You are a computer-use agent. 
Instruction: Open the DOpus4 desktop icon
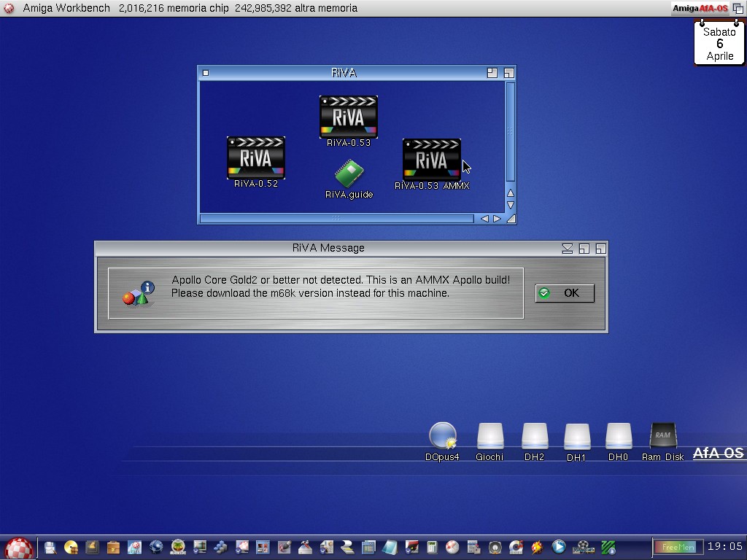pos(442,437)
